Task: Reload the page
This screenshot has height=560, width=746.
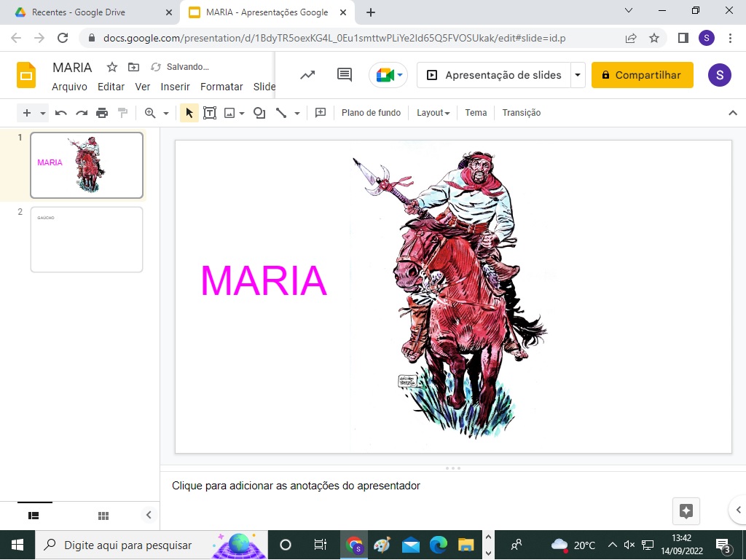Action: click(x=63, y=38)
